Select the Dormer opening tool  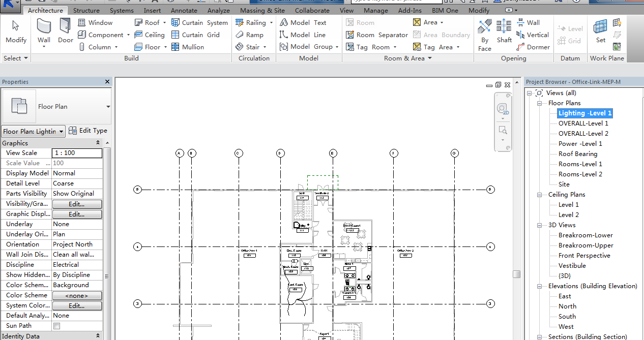click(x=533, y=47)
